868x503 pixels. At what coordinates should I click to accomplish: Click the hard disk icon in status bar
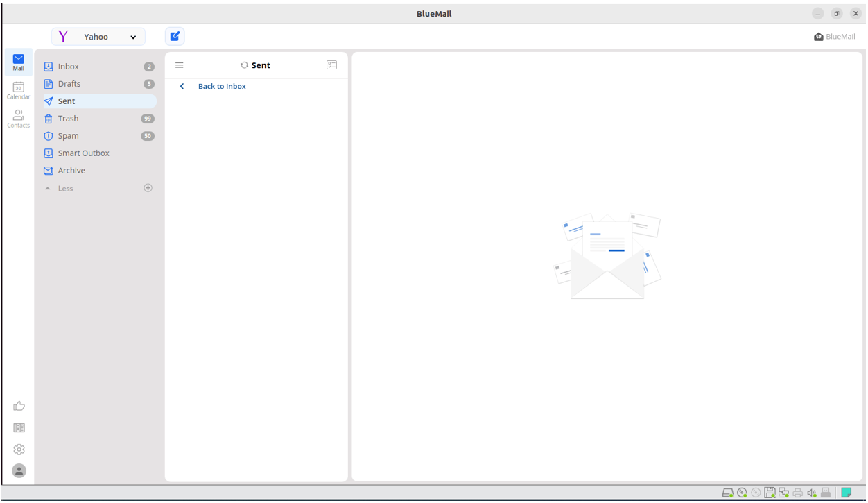pos(728,493)
